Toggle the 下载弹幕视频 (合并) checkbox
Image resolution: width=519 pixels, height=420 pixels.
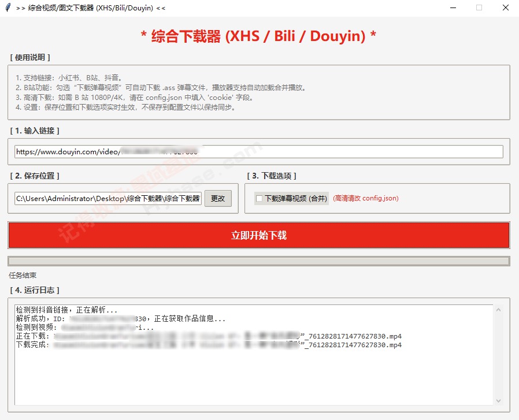click(x=259, y=199)
